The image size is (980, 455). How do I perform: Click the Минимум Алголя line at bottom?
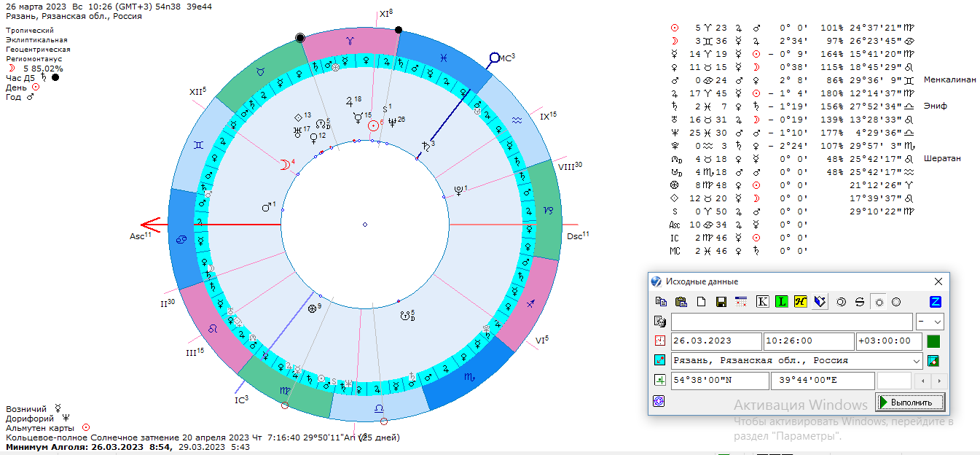point(128,447)
